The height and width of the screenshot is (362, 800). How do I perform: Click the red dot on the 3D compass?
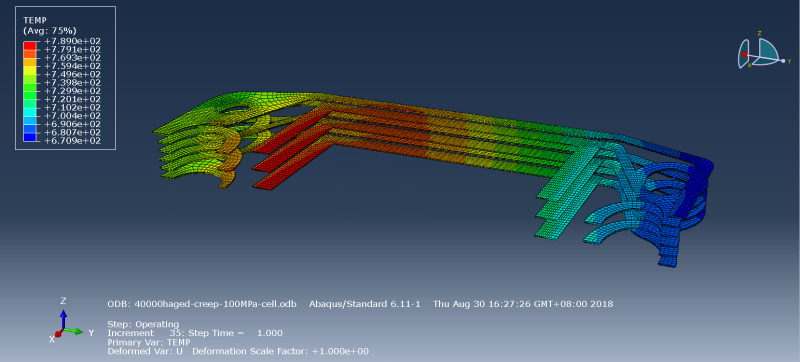744,54
